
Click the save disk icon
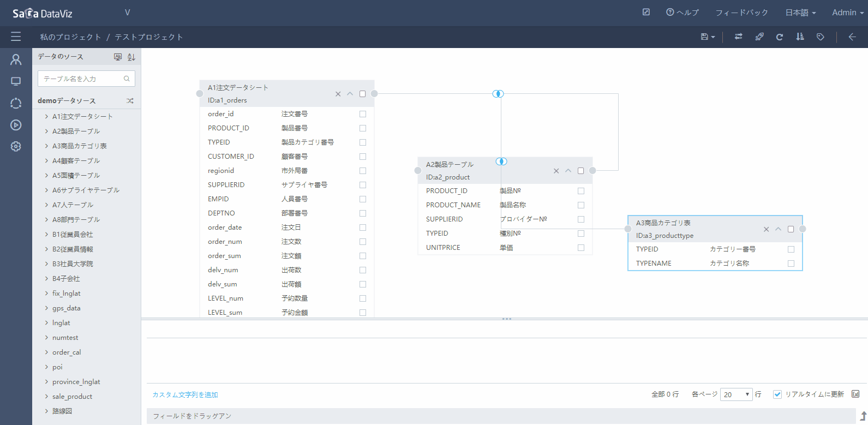[704, 37]
